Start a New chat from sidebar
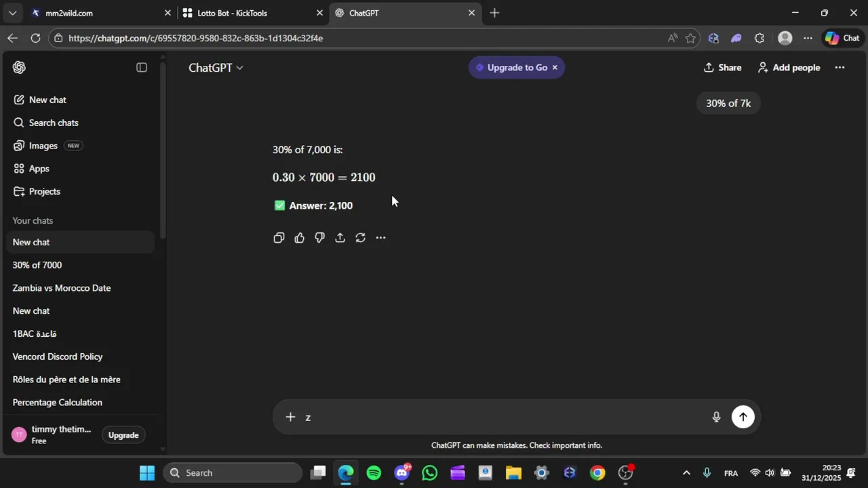Screen dimensions: 868x488 [81, 100]
